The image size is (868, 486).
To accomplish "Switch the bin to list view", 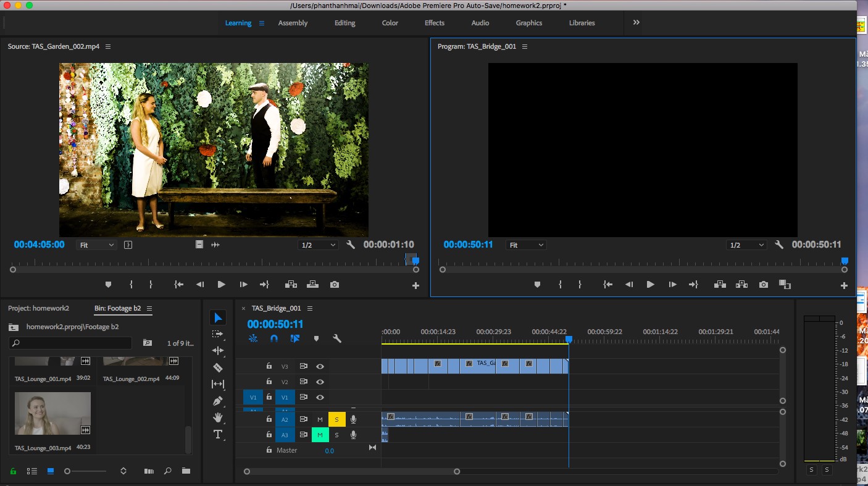I will [x=32, y=471].
